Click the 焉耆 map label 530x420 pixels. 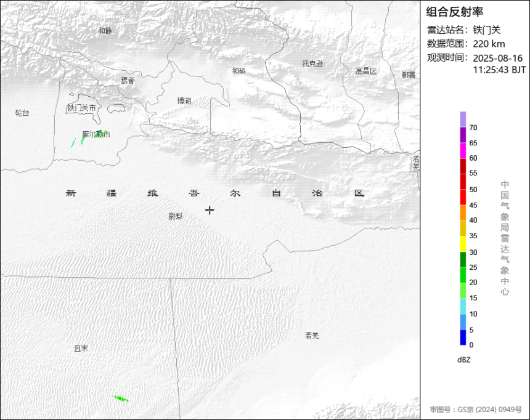tap(128, 81)
